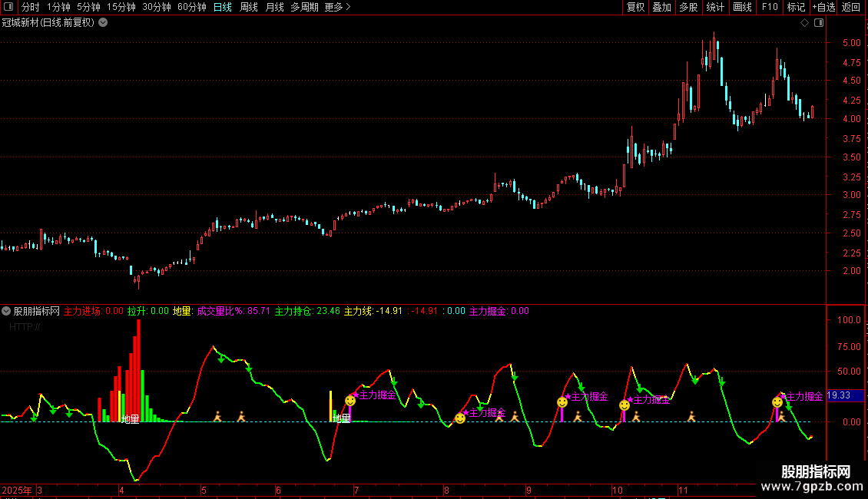The image size is (868, 499).
Task: Click the 主力线: -14.91 readout
Action: [373, 311]
